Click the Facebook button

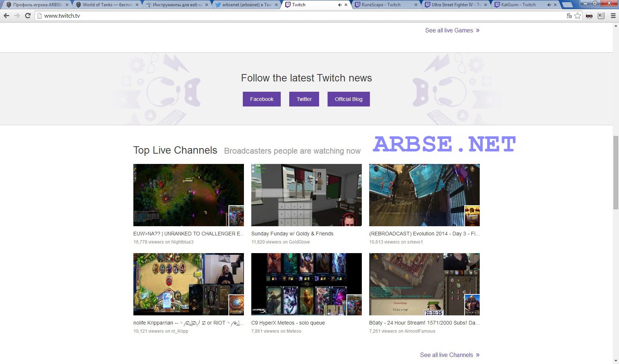coord(262,99)
